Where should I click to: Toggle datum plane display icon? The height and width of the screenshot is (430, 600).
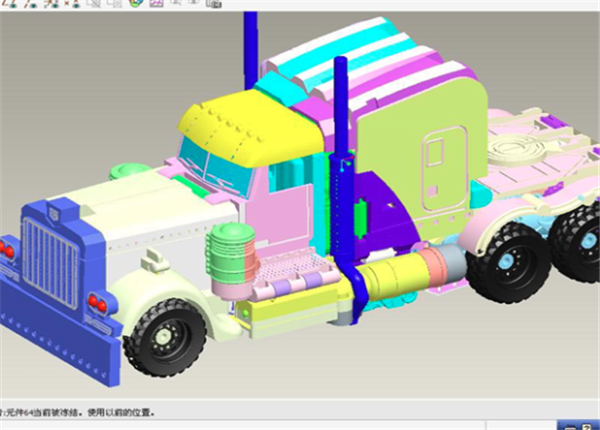pyautogui.click(x=11, y=4)
